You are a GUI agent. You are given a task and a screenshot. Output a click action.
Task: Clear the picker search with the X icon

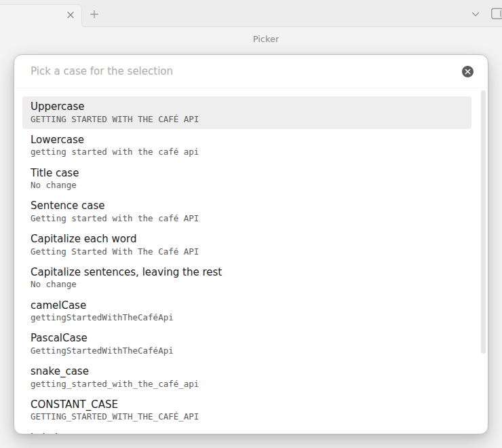[467, 71]
